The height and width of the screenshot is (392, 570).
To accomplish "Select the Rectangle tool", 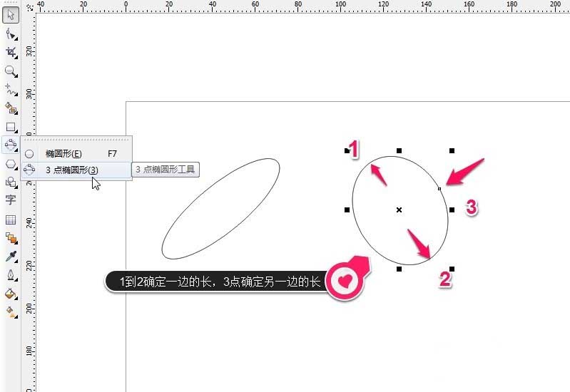I will [11, 127].
